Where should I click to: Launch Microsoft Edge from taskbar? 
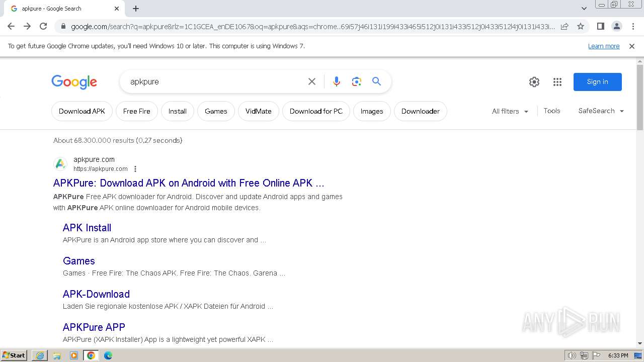pyautogui.click(x=108, y=355)
